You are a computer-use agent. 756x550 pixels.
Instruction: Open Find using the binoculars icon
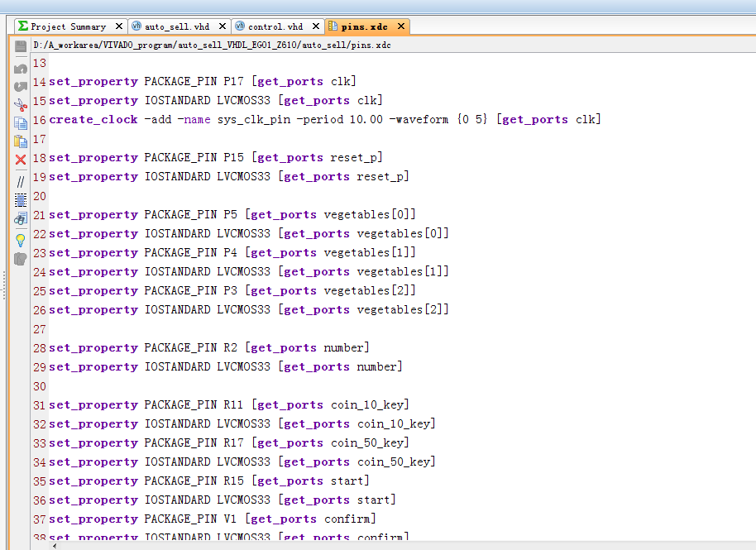click(x=21, y=219)
